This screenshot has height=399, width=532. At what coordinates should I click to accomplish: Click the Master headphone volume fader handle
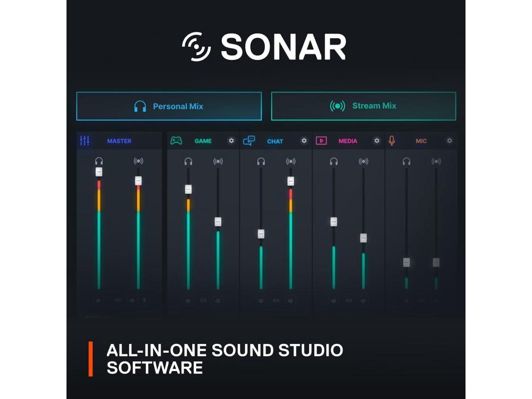99,172
